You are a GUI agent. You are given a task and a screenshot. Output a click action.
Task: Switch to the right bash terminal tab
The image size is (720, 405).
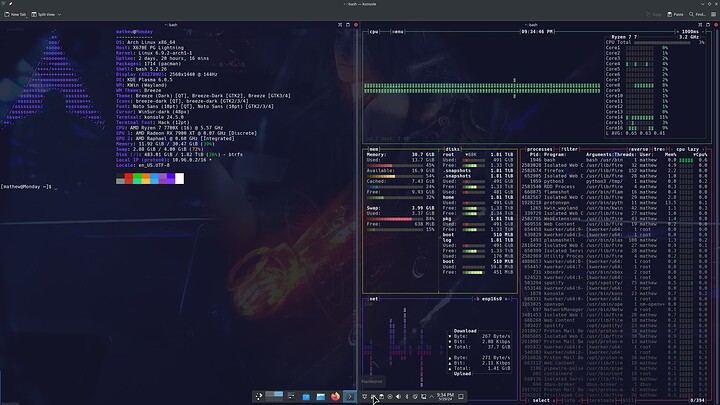click(533, 23)
